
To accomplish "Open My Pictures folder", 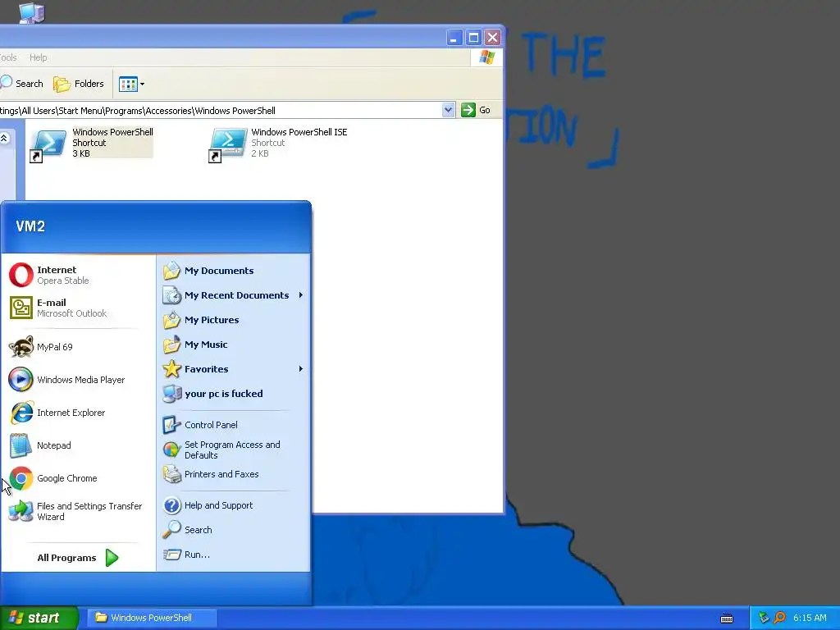I will (234, 320).
